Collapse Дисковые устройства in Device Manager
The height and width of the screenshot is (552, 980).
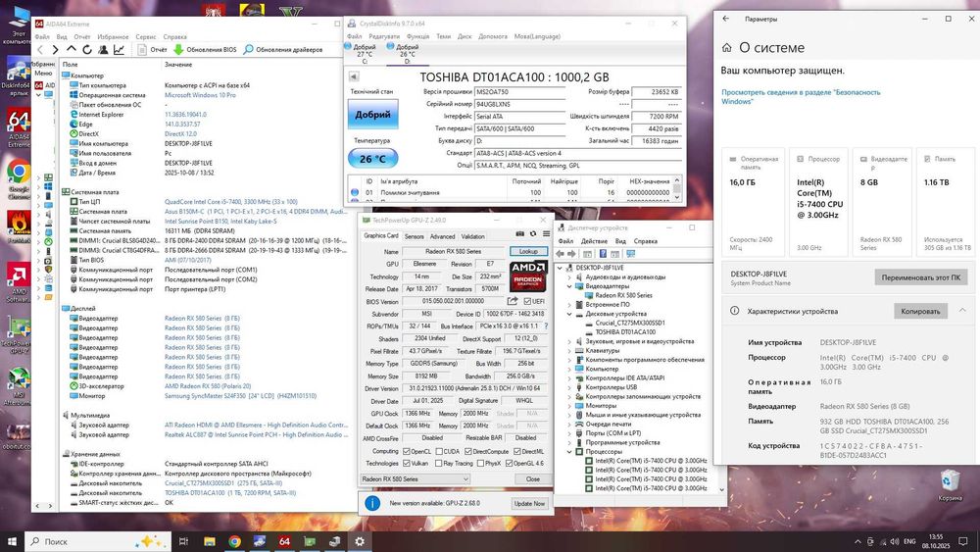[569, 314]
